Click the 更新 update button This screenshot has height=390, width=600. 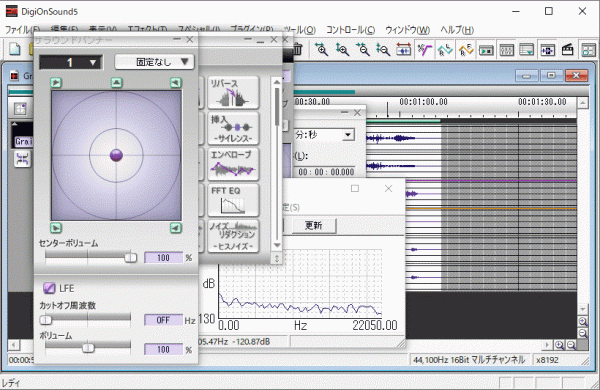pos(314,225)
